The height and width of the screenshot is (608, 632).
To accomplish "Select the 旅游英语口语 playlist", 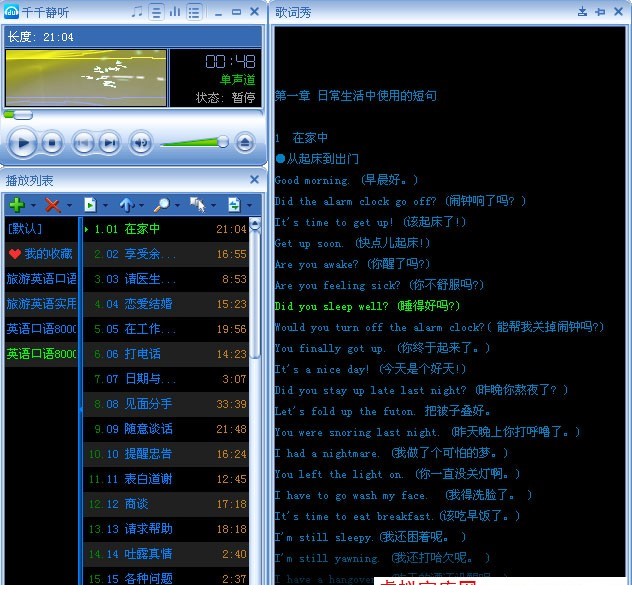I will tap(42, 279).
